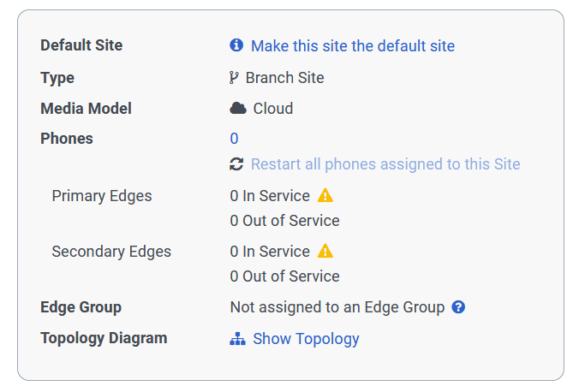Click the branch icon next to Branch Site
Screen dimensions: 585x392
pyautogui.click(x=234, y=78)
